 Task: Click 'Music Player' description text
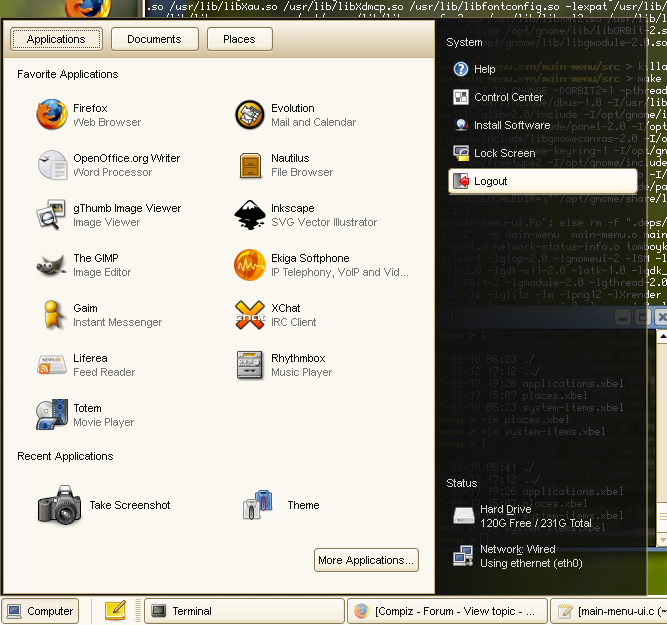[302, 372]
